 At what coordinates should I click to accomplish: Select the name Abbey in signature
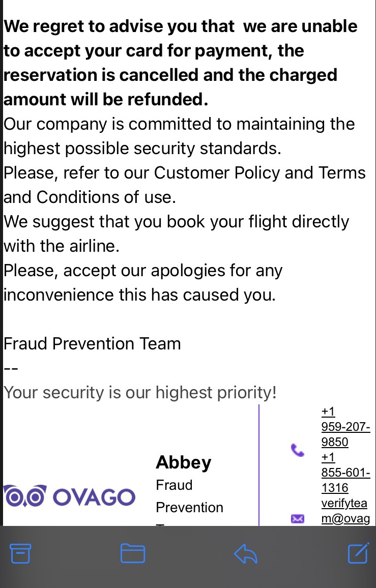(184, 463)
